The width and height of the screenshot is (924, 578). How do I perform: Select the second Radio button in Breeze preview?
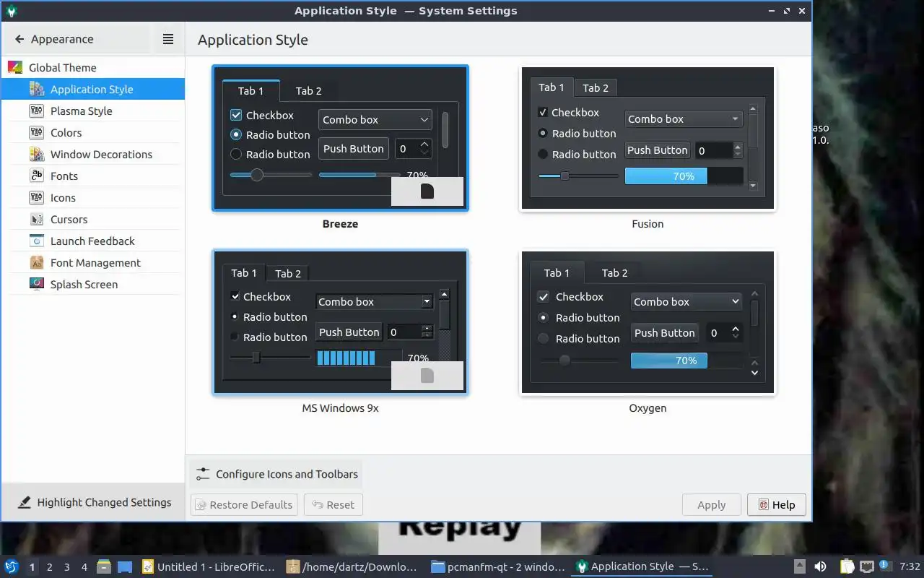[235, 154]
